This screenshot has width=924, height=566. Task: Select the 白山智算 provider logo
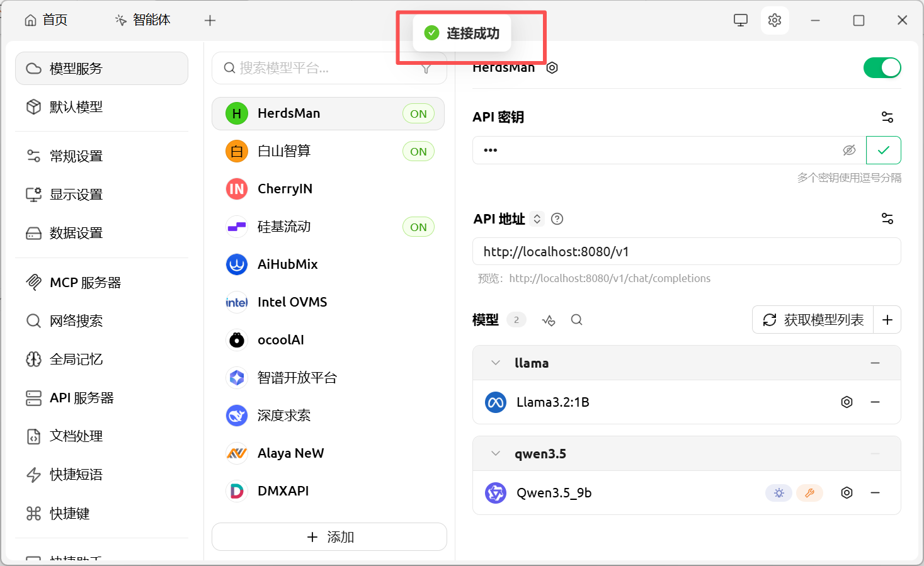point(237,151)
